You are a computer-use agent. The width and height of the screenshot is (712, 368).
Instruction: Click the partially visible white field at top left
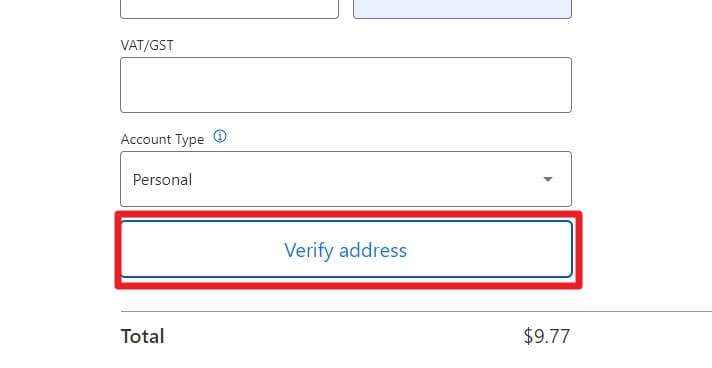229,9
